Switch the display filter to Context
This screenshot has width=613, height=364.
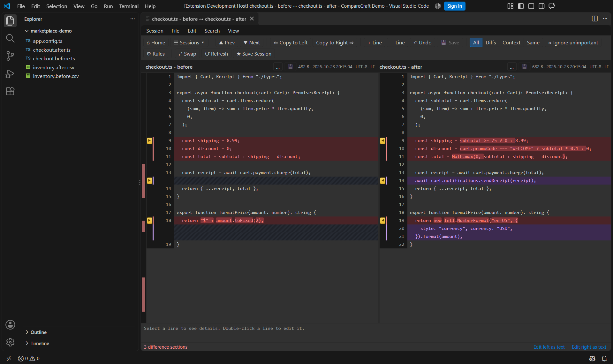pyautogui.click(x=511, y=42)
